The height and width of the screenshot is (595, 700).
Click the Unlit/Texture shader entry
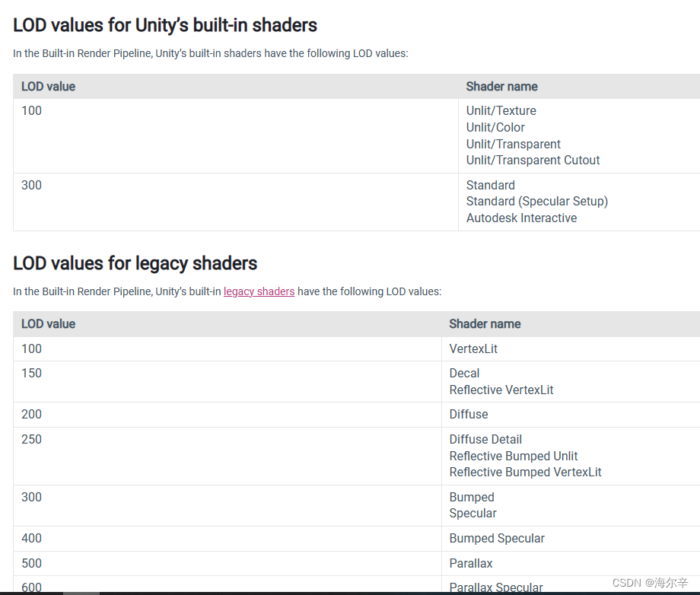point(501,111)
